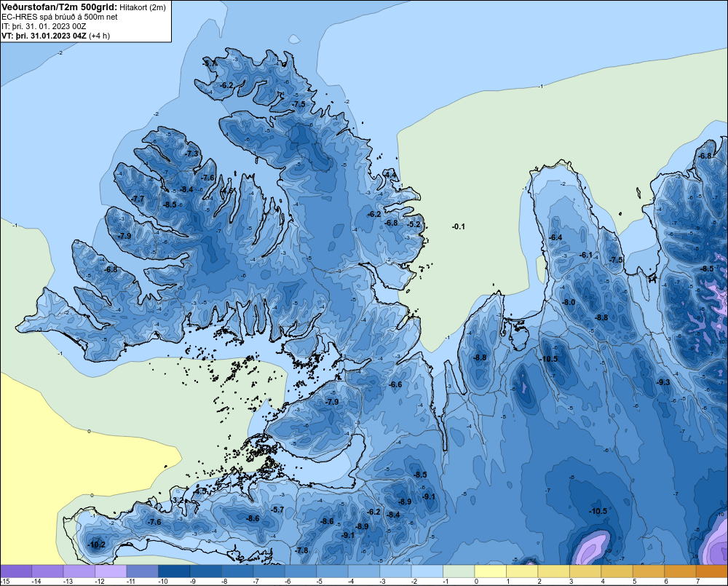Click the 5 legend scale number
This screenshot has height=586, width=728.
(x=634, y=582)
